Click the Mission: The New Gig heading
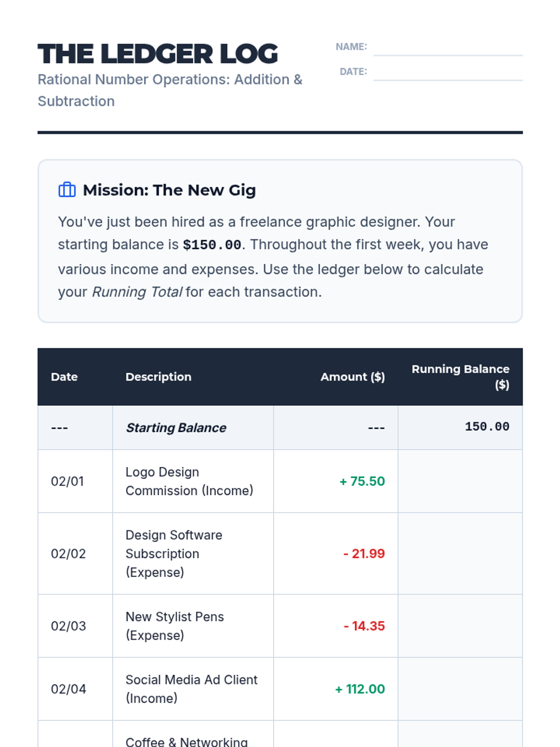560x747 pixels. [169, 190]
